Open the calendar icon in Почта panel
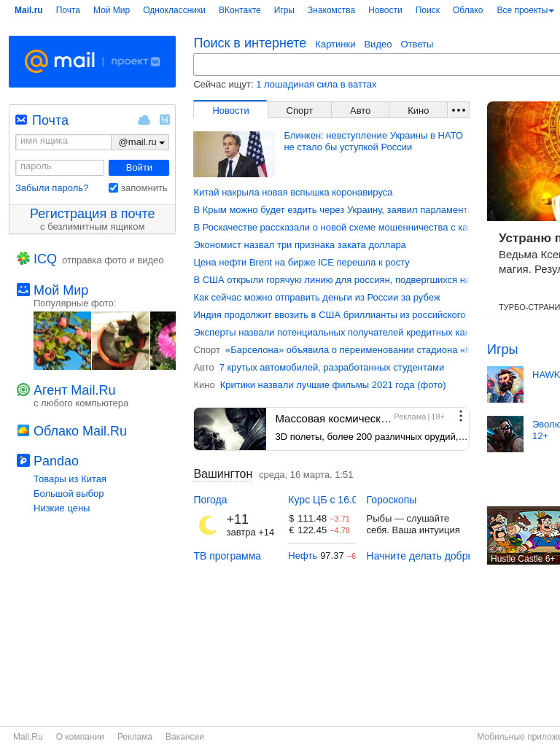The height and width of the screenshot is (747, 560). click(164, 119)
